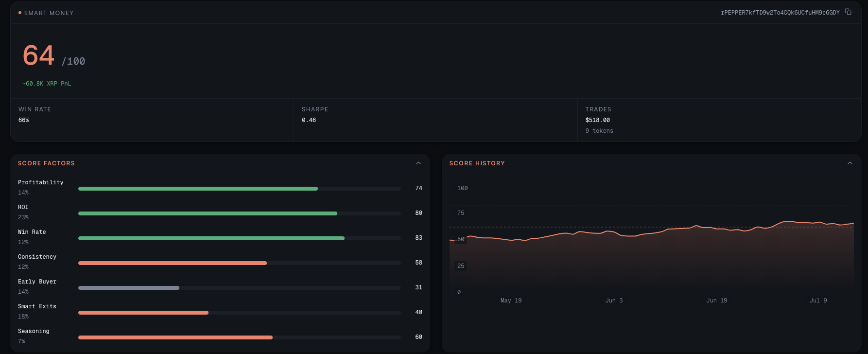The width and height of the screenshot is (868, 354).
Task: Click the score history area chart
Action: click(652, 243)
